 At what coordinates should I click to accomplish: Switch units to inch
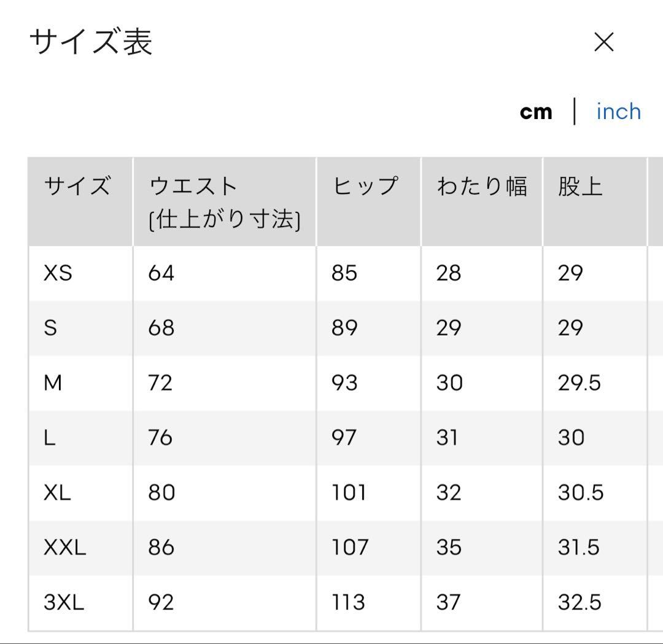pyautogui.click(x=619, y=112)
